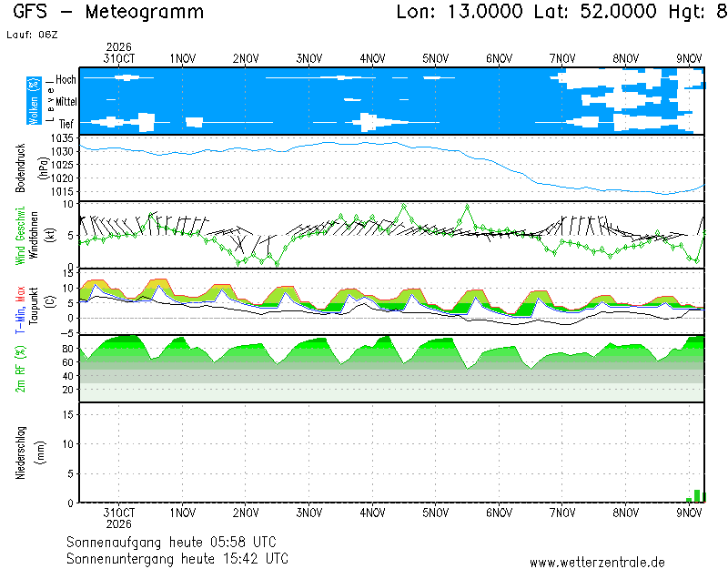Click the 20 humidity axis value
Viewport: 728px width, 569px height.
pyautogui.click(x=67, y=390)
